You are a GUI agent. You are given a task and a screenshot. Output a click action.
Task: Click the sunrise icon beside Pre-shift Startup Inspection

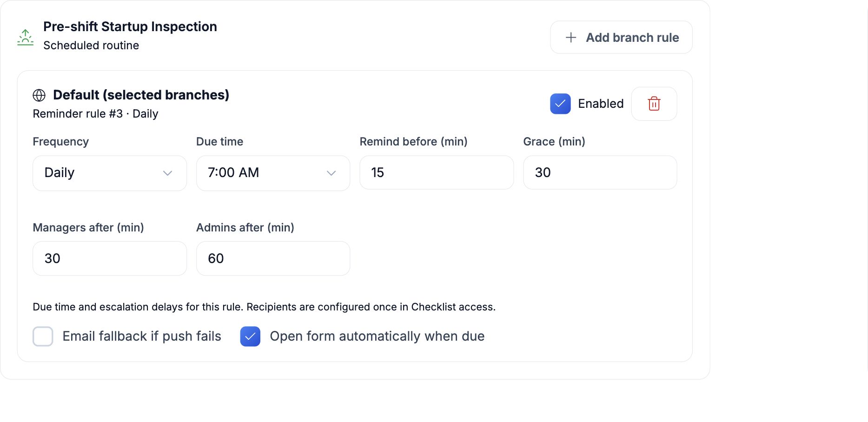[x=25, y=37]
